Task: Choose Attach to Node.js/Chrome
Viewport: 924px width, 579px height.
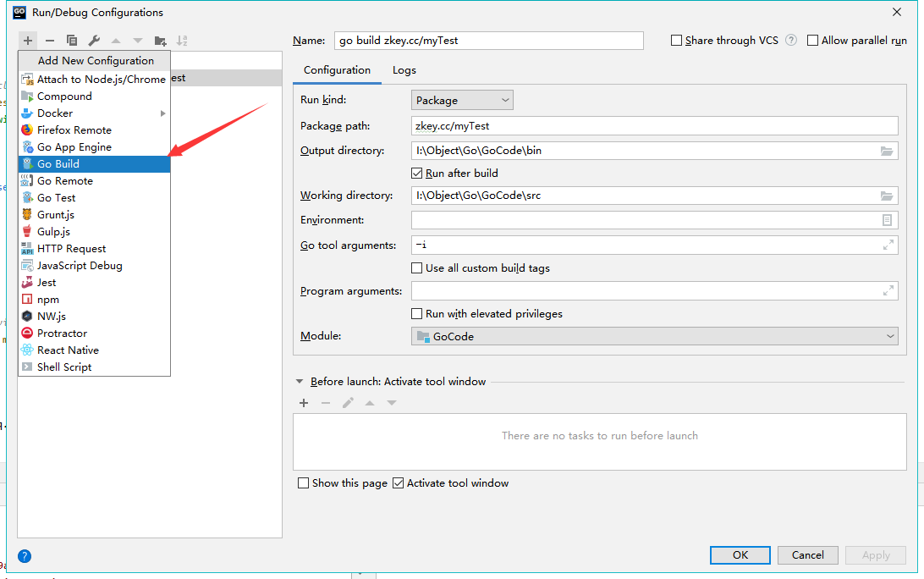Action: click(94, 80)
